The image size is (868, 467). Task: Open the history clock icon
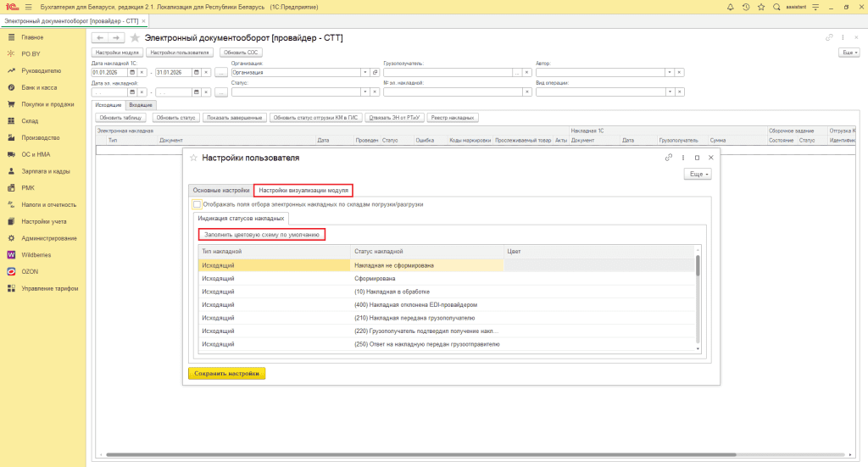click(745, 7)
